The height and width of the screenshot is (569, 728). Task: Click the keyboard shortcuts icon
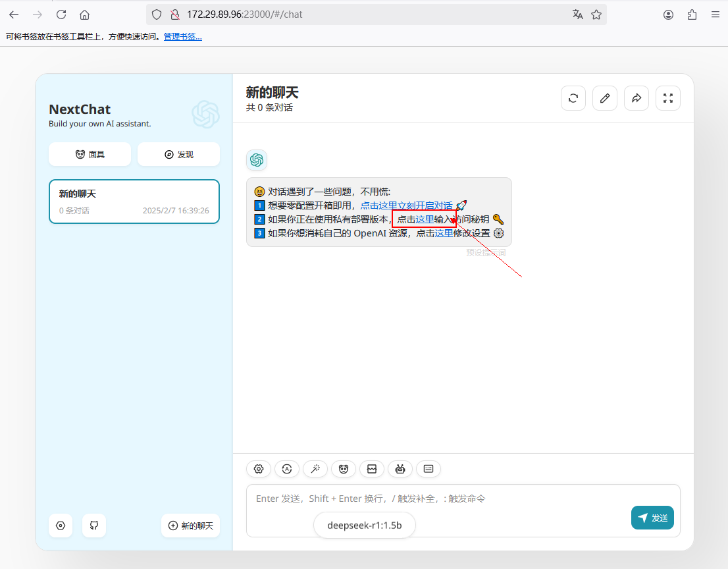429,469
